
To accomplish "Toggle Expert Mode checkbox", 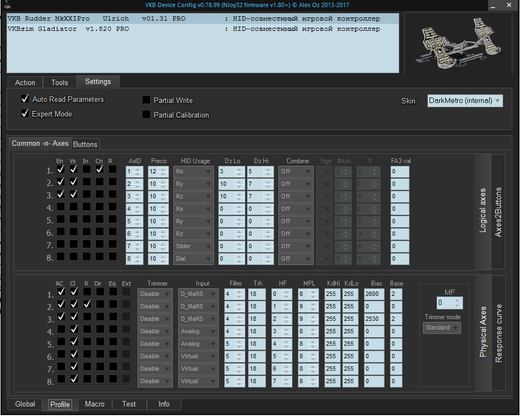I will pyautogui.click(x=25, y=113).
